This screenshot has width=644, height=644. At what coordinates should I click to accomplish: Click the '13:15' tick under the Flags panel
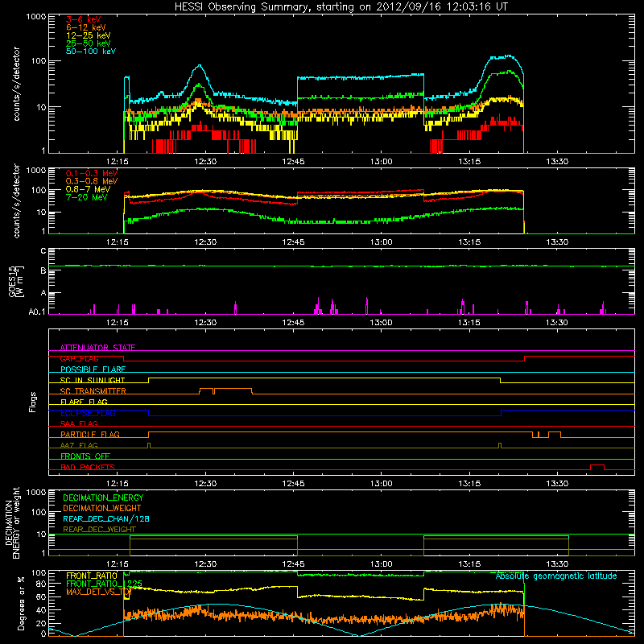point(469,484)
